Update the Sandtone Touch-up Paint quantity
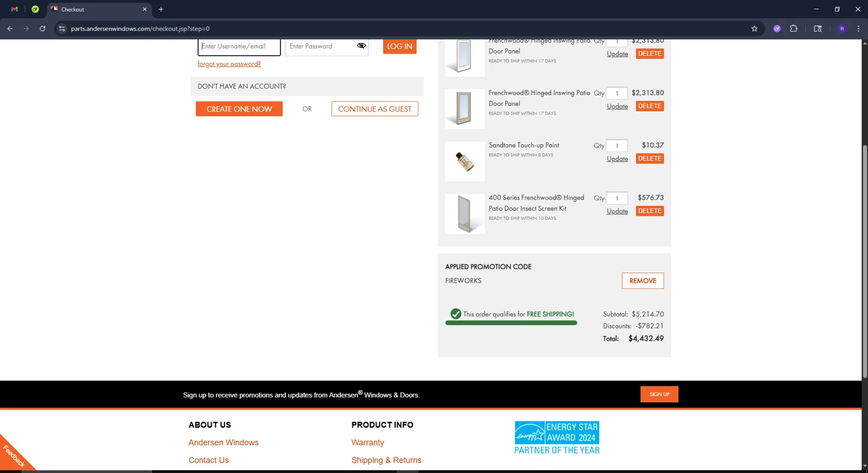Image resolution: width=868 pixels, height=473 pixels. 617,159
